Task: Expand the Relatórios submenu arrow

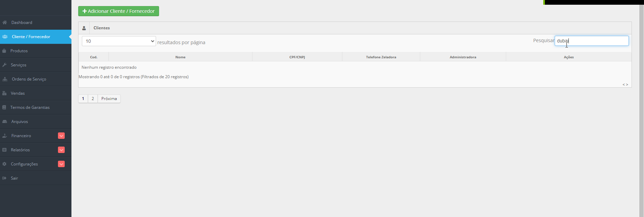Action: point(61,150)
